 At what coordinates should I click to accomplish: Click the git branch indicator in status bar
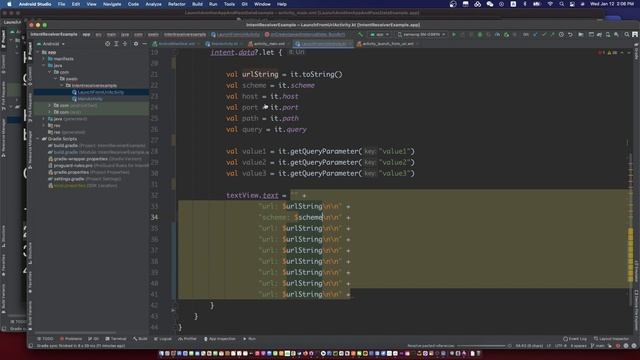[597, 346]
